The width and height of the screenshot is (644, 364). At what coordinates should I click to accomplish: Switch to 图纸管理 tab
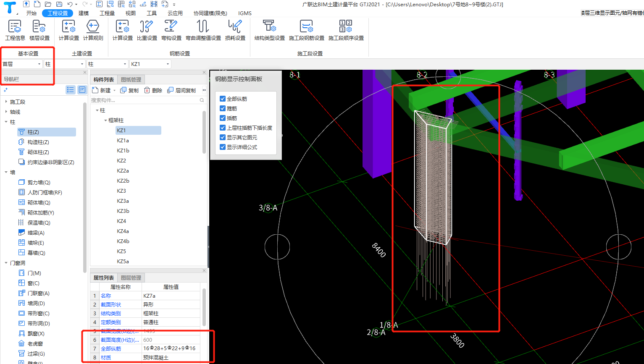click(131, 80)
